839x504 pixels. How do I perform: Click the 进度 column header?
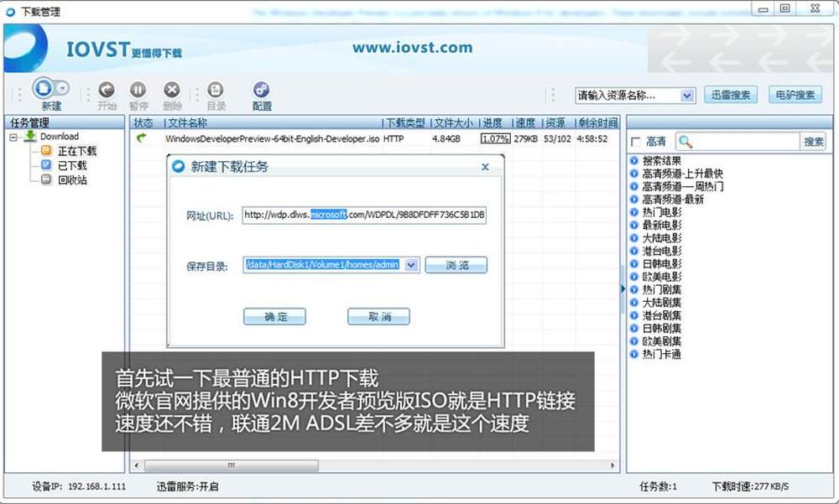pyautogui.click(x=492, y=123)
